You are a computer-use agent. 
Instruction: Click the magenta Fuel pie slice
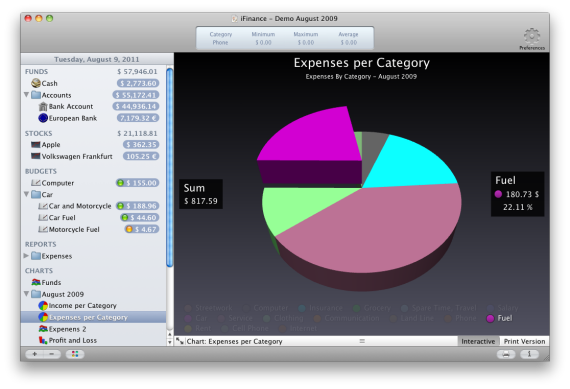[x=313, y=138]
